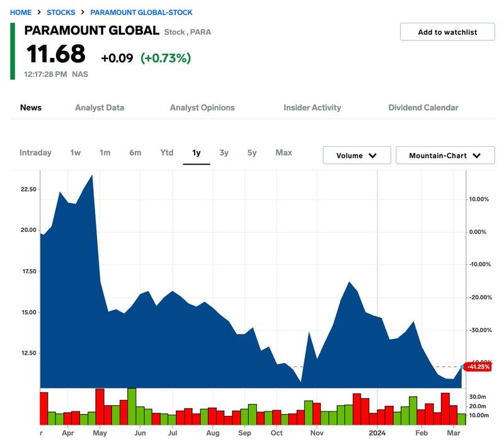Screen dimensions: 504x448
Task: Click the 10.00m volume axis label
Action: click(479, 415)
